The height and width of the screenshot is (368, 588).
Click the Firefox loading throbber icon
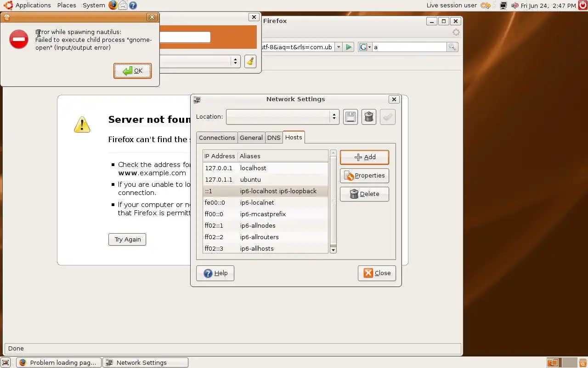point(456,32)
